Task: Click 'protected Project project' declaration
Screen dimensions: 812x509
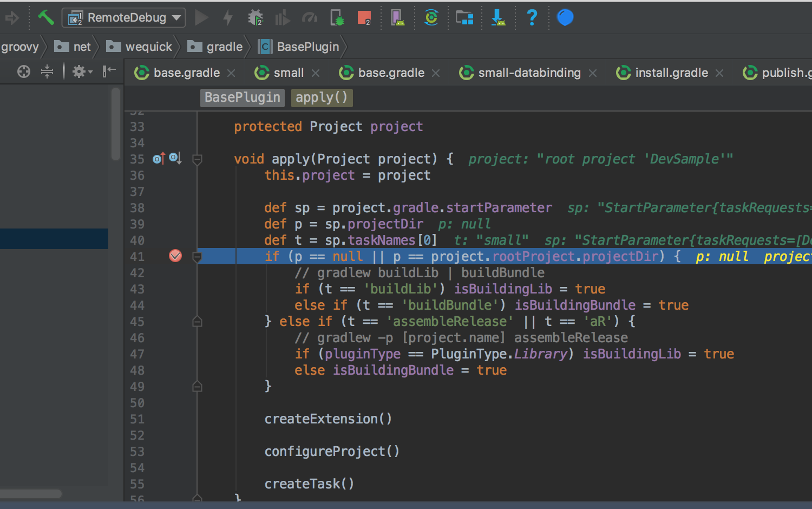Action: pos(329,127)
